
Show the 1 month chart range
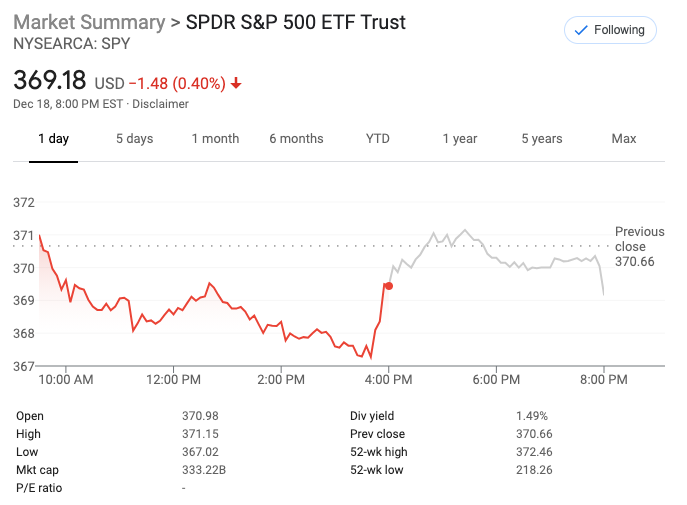click(x=215, y=139)
